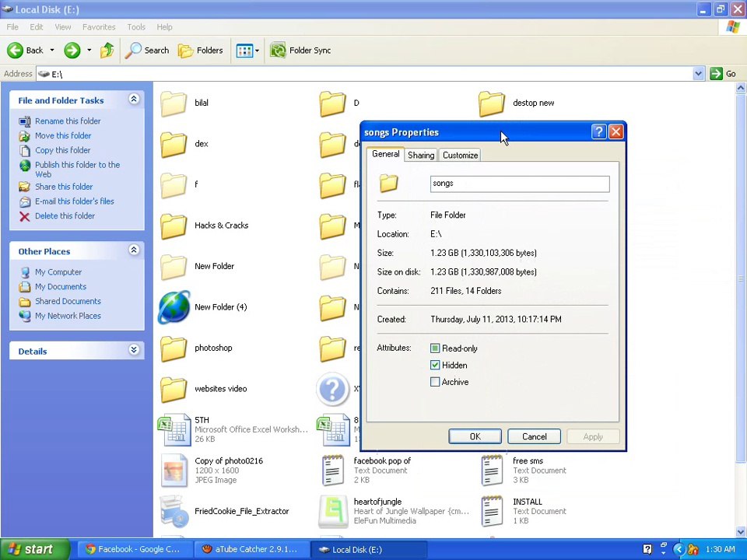Click Rename this folder link
Screen dimensions: 747x560
68,121
